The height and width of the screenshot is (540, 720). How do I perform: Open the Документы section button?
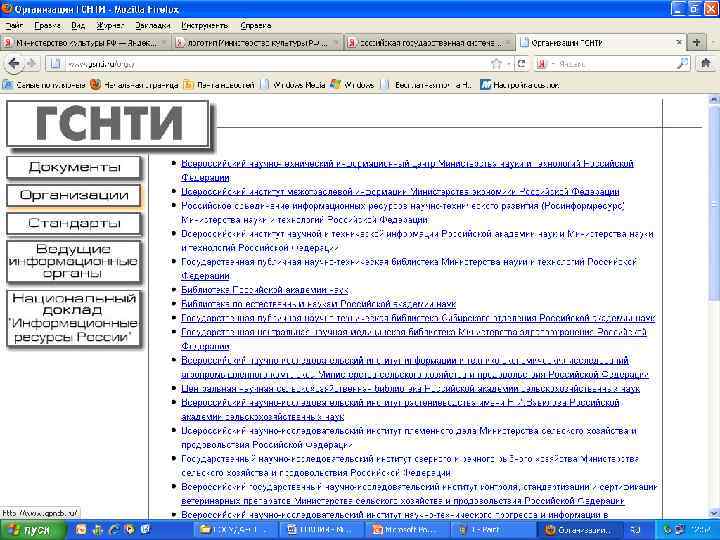(x=74, y=168)
